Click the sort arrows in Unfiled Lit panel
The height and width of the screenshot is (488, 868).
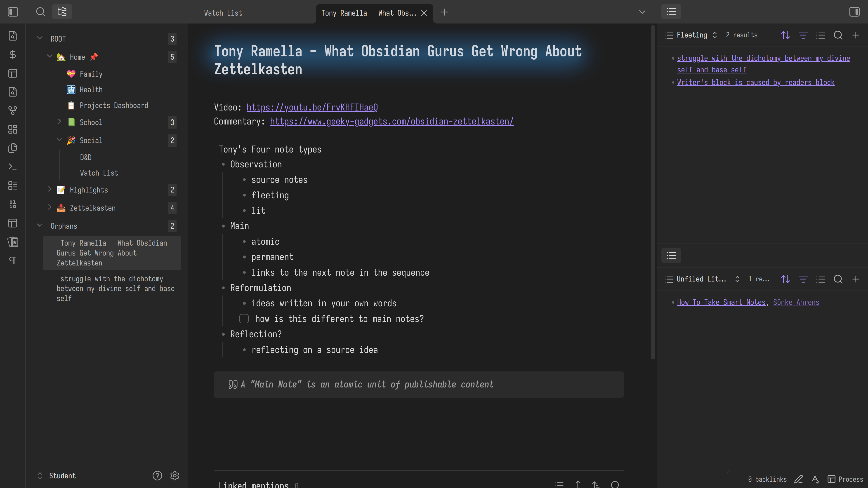pos(785,279)
